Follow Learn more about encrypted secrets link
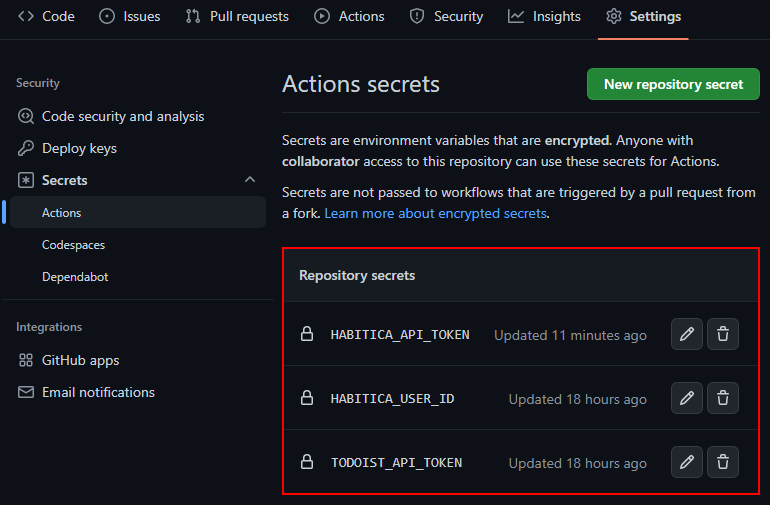 point(436,213)
